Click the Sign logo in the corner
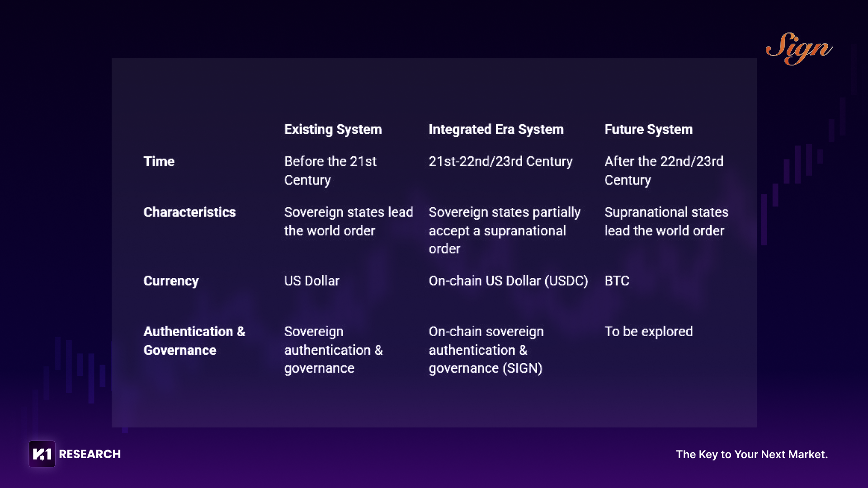The height and width of the screenshot is (488, 868). [798, 49]
